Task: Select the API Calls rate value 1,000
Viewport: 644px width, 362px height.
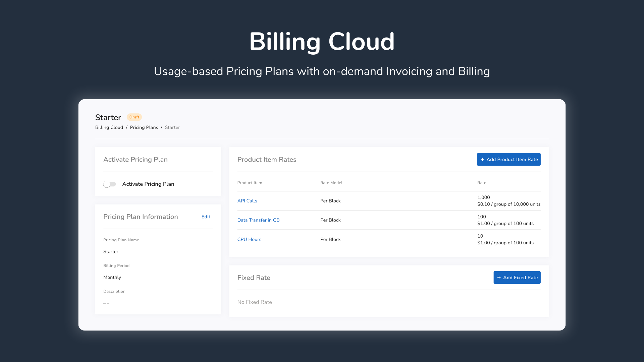Action: (483, 197)
